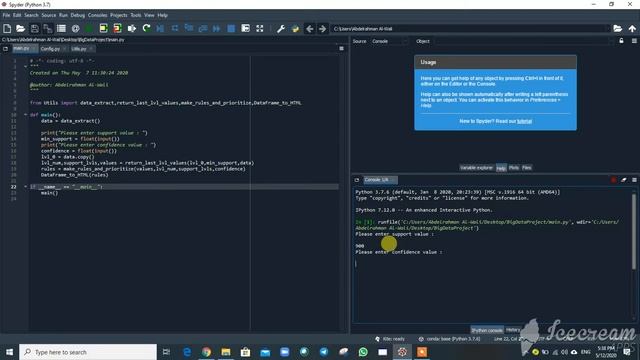Open the Edit menu
The image size is (640, 360).
(x=17, y=15)
